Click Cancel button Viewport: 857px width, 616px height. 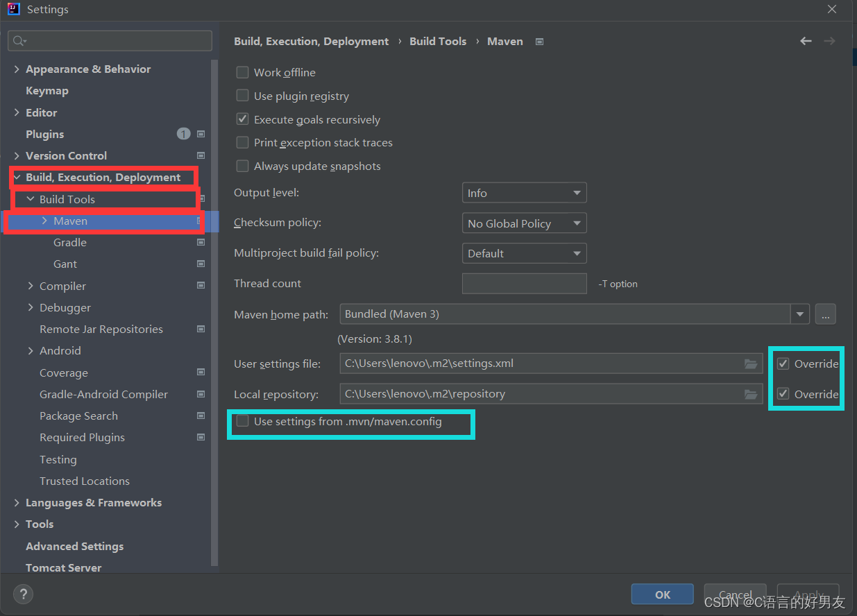pos(736,594)
